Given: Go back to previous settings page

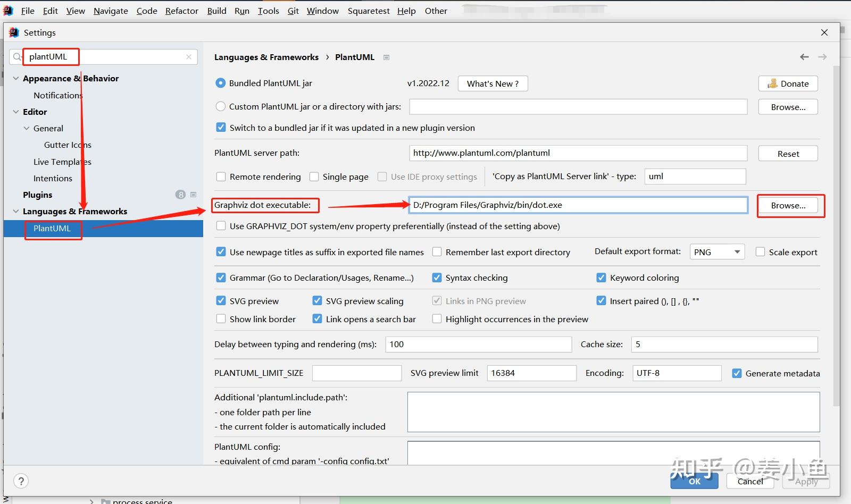Looking at the screenshot, I should (804, 57).
